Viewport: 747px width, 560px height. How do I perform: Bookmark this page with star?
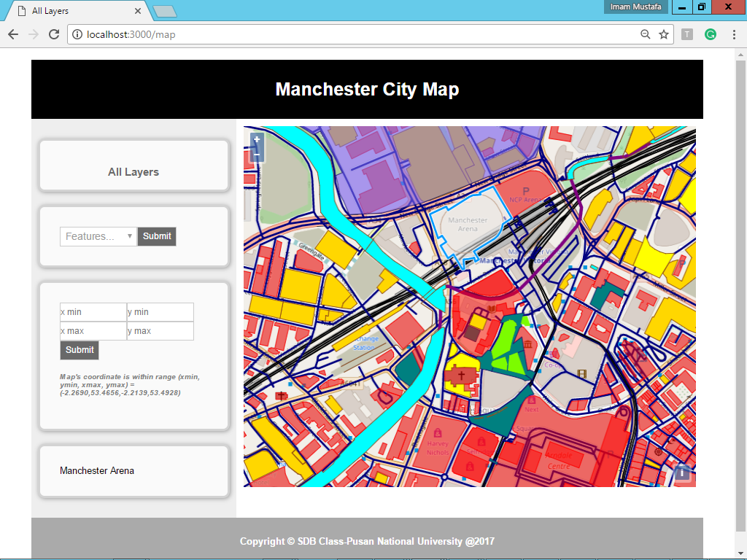click(x=664, y=34)
